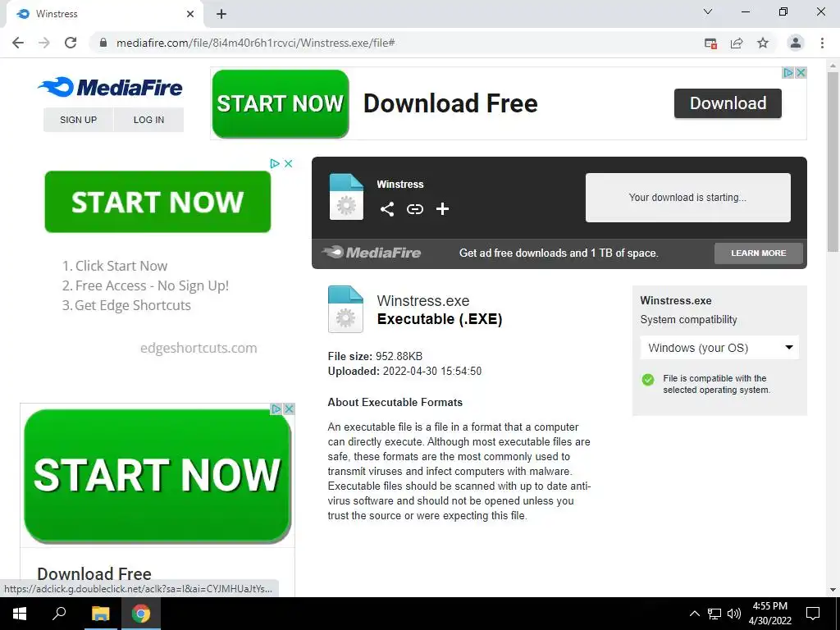Open the Windows Start menu

(20, 614)
